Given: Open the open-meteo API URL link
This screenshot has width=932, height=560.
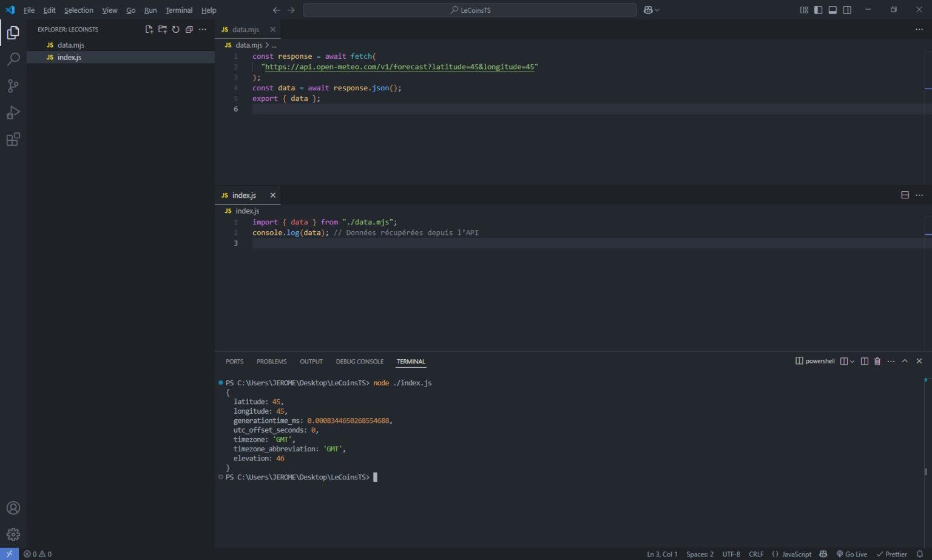Looking at the screenshot, I should pyautogui.click(x=399, y=67).
